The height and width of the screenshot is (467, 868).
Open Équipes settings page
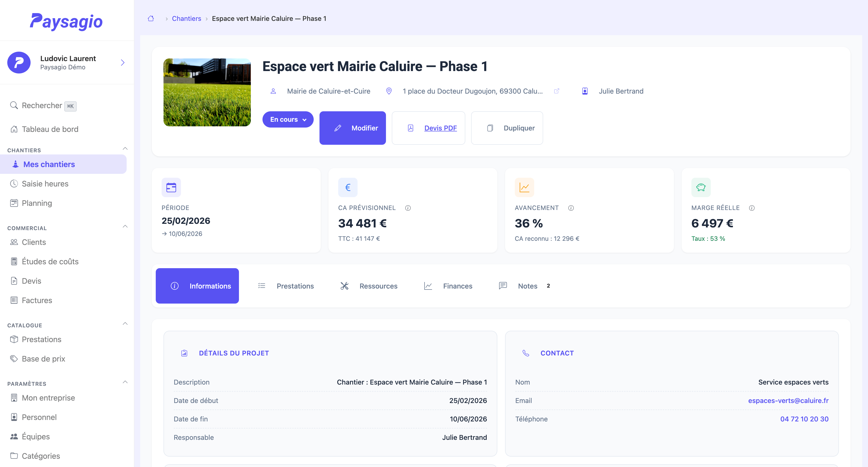[x=35, y=436]
